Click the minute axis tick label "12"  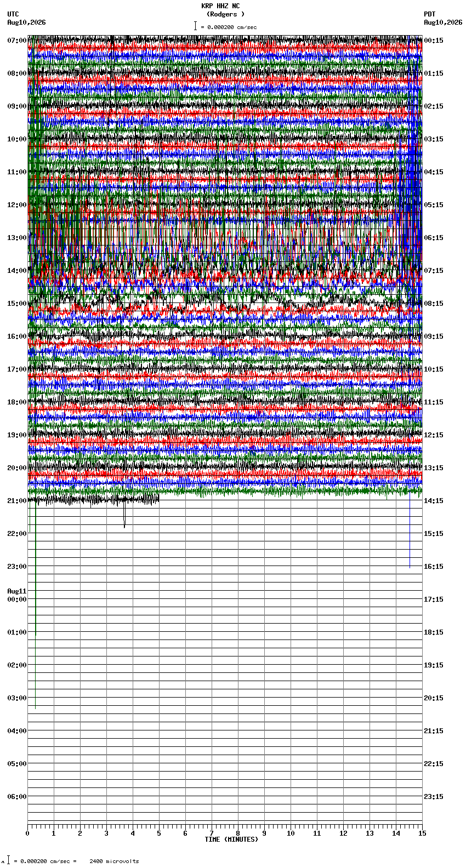[x=343, y=833]
